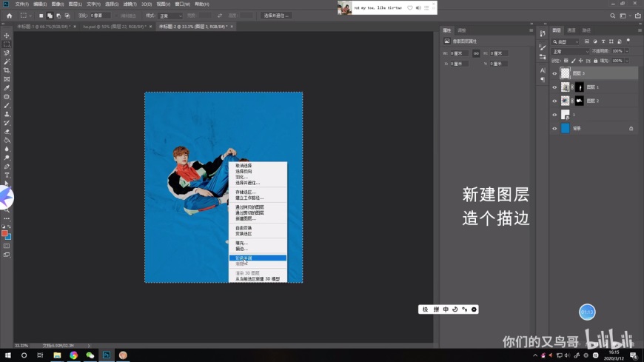The height and width of the screenshot is (362, 644).
Task: Open the History panel icon
Action: click(x=543, y=34)
